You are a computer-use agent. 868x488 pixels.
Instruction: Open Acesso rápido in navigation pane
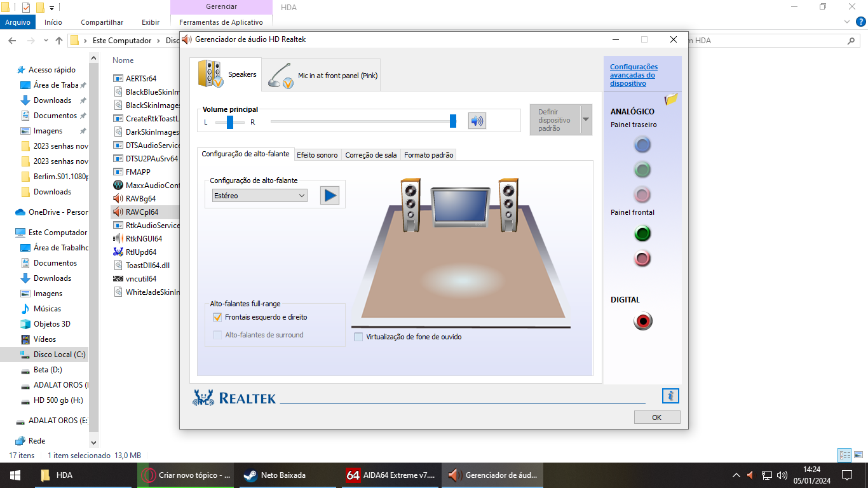(51, 70)
